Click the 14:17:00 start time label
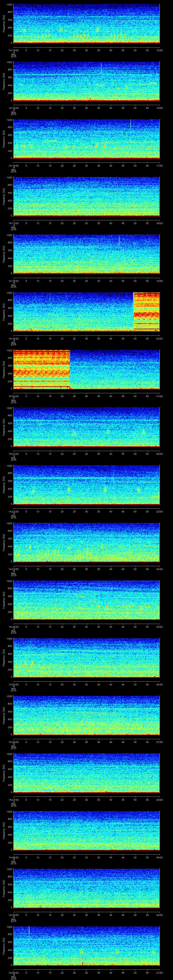 click(13, 223)
